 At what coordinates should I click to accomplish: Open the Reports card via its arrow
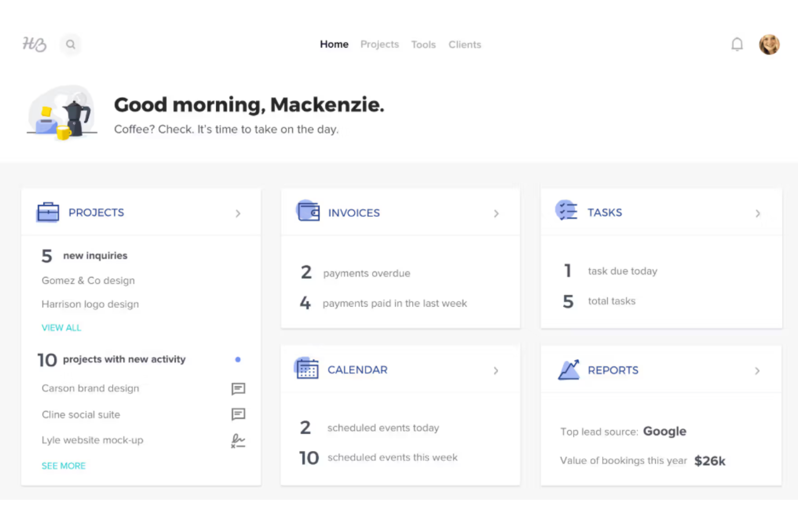coord(757,371)
